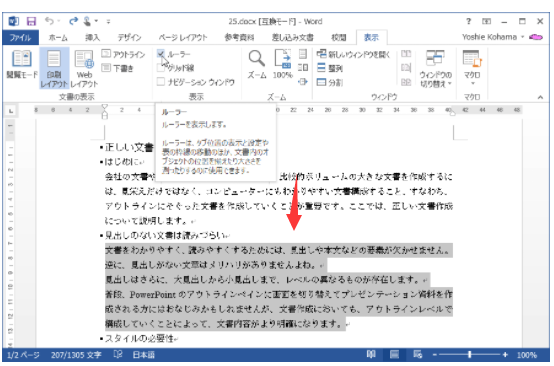Click the first line indent marker on ruler

pos(105,107)
